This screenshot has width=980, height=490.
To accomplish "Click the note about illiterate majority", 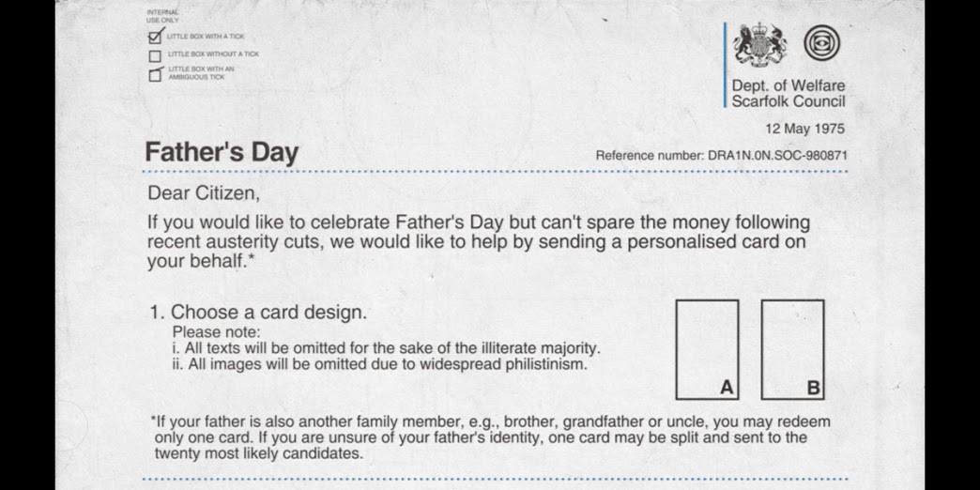I will (x=386, y=347).
